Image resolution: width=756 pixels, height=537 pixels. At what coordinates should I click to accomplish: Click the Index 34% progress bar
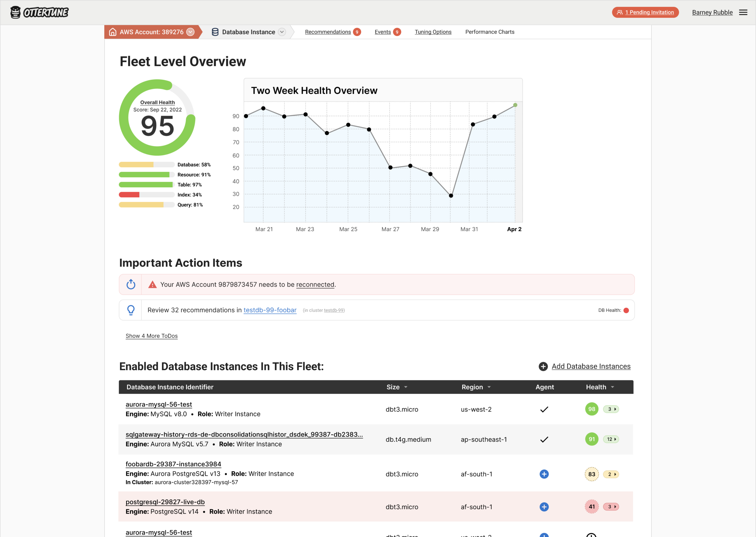[x=146, y=195]
